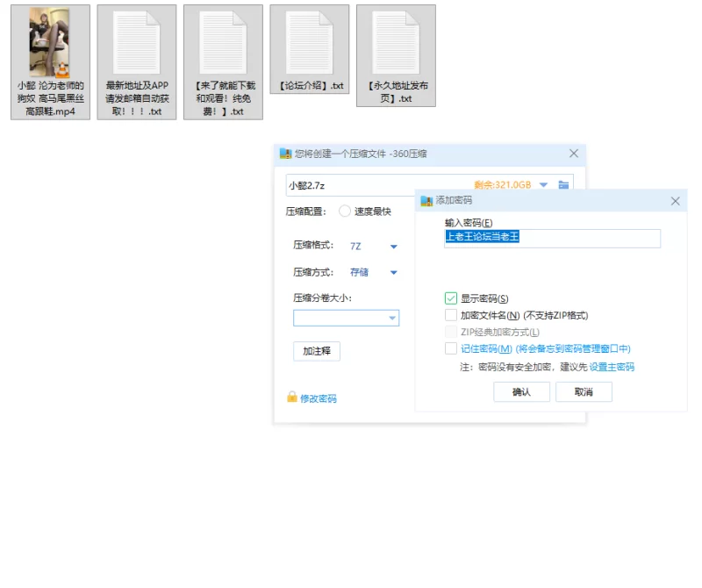Screen dimensions: 702x588
Task: Click the 取消 button
Action: [x=584, y=391]
